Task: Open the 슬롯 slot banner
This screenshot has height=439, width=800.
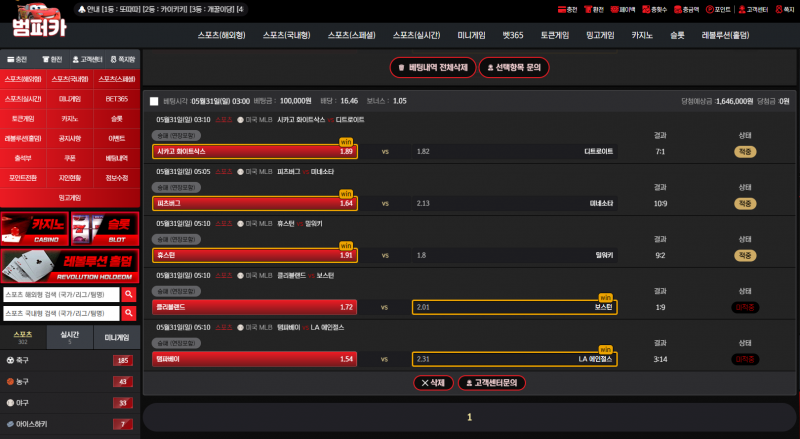Action: [105, 229]
